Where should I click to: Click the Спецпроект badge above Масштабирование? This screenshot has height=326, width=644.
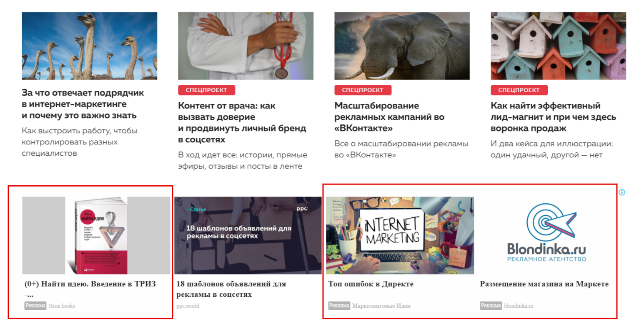(363, 90)
